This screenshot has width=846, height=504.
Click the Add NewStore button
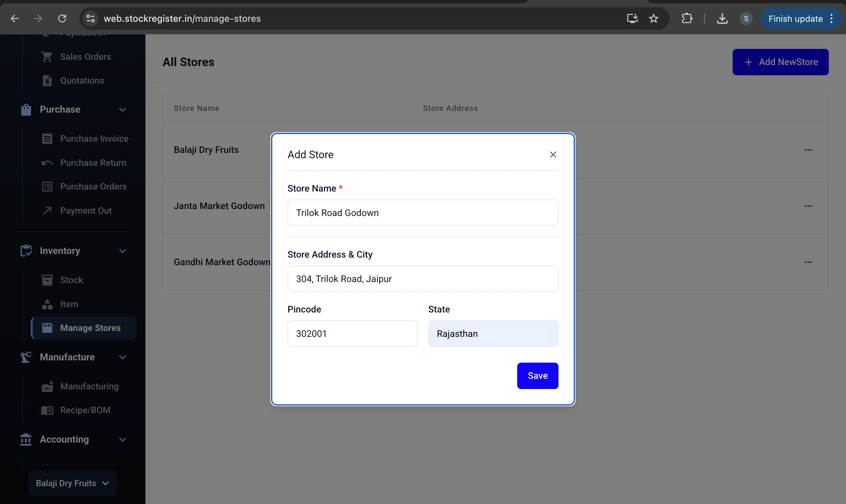coord(781,62)
